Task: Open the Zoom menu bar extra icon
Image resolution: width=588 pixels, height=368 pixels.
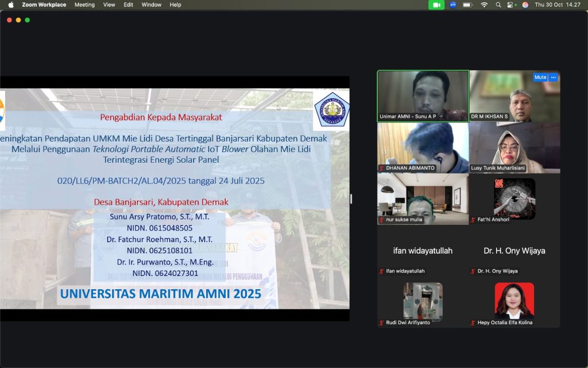Action: point(452,5)
